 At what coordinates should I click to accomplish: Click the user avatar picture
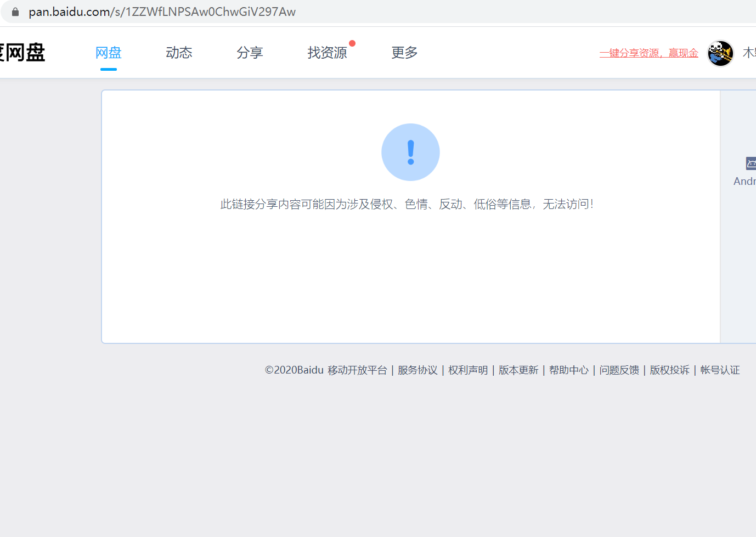720,53
